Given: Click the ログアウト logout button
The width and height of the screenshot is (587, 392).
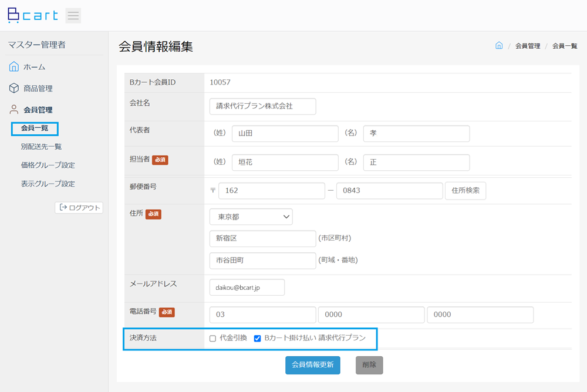Looking at the screenshot, I should coord(79,207).
